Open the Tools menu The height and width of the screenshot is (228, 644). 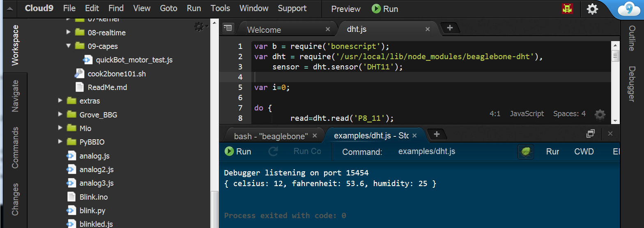(220, 8)
